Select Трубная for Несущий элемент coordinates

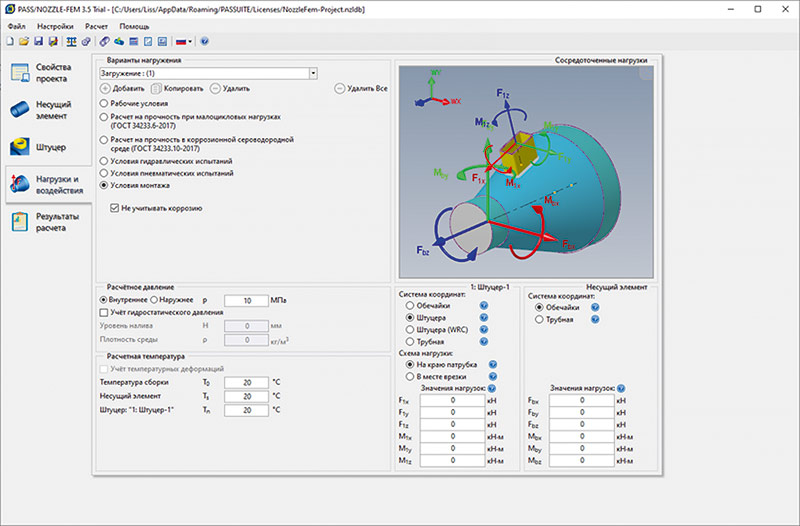pyautogui.click(x=539, y=319)
